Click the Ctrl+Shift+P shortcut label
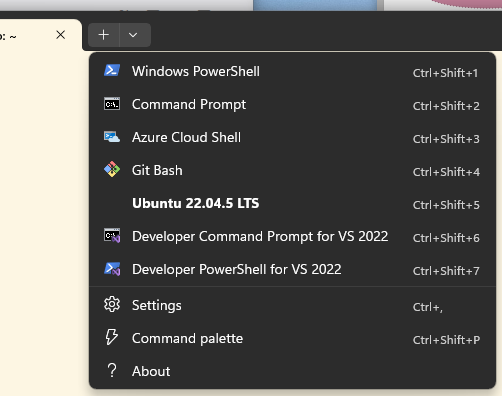The image size is (502, 396). click(x=446, y=340)
